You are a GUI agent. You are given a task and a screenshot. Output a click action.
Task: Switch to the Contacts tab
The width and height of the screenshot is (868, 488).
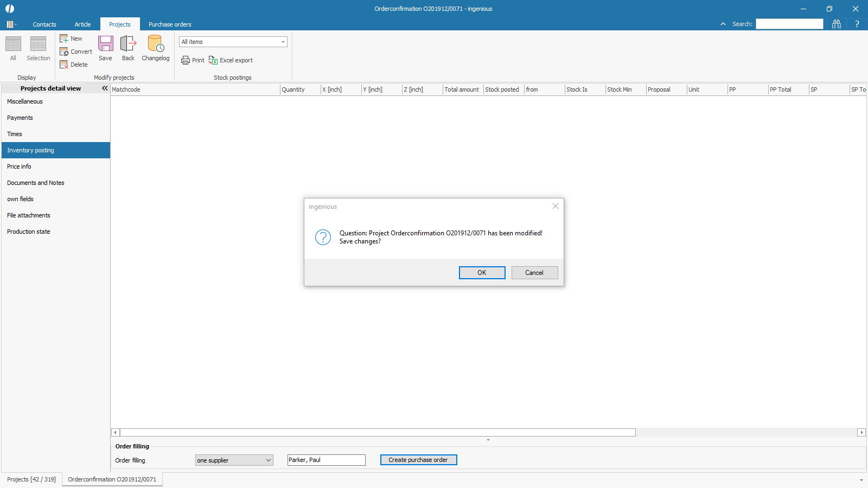44,24
